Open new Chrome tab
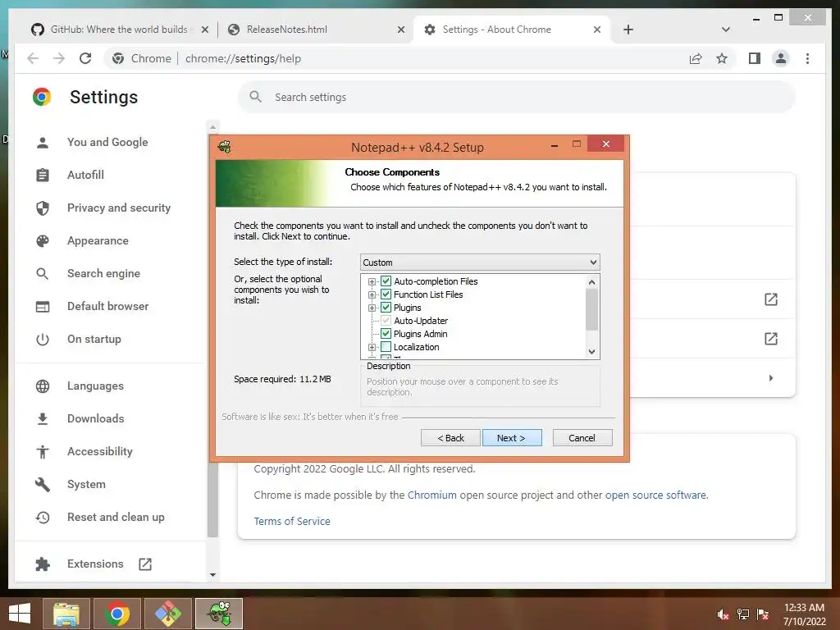The width and height of the screenshot is (840, 630). coord(628,30)
